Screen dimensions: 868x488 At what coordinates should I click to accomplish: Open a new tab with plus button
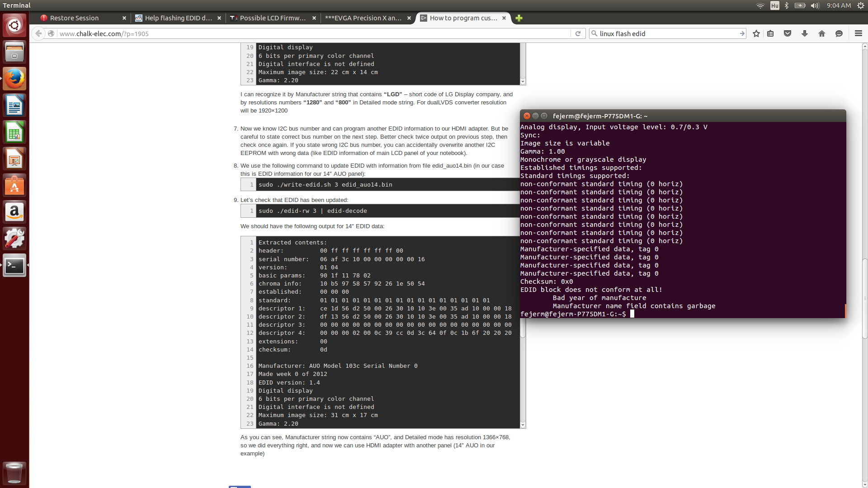point(519,18)
